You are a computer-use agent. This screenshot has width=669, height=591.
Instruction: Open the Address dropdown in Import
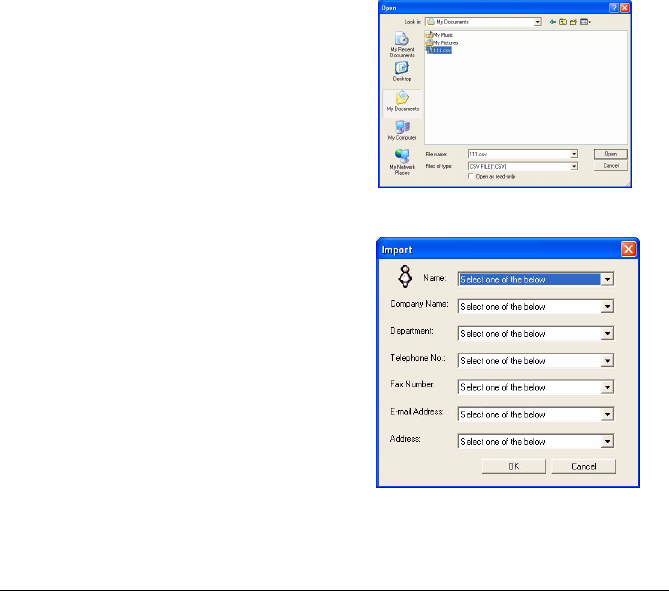(607, 441)
